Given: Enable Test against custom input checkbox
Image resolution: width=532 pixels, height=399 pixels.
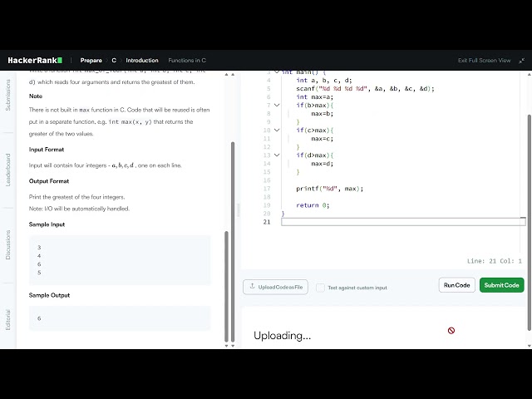Looking at the screenshot, I should click(320, 288).
